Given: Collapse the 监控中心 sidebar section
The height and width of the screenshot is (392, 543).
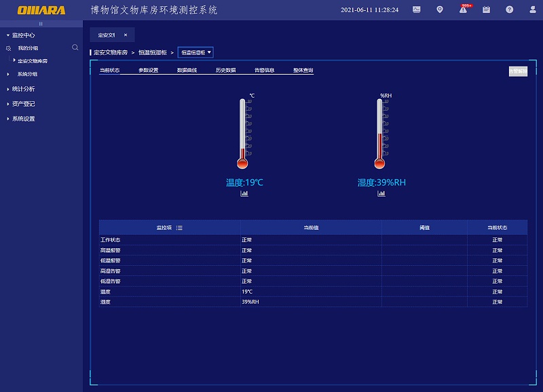Looking at the screenshot, I should [x=23, y=35].
